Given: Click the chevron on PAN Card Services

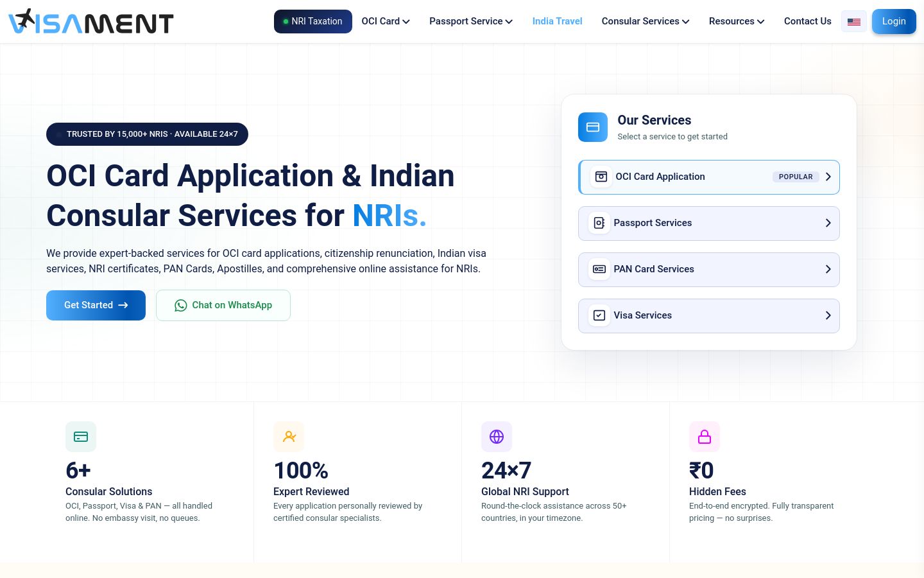Looking at the screenshot, I should [x=828, y=269].
